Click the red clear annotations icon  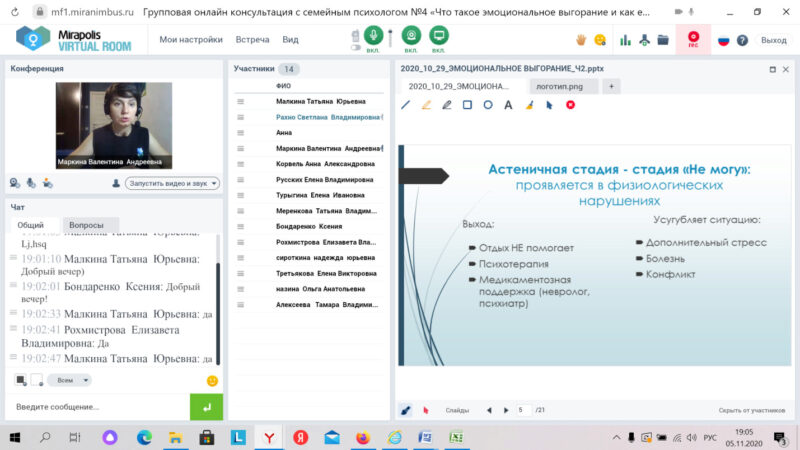(570, 105)
